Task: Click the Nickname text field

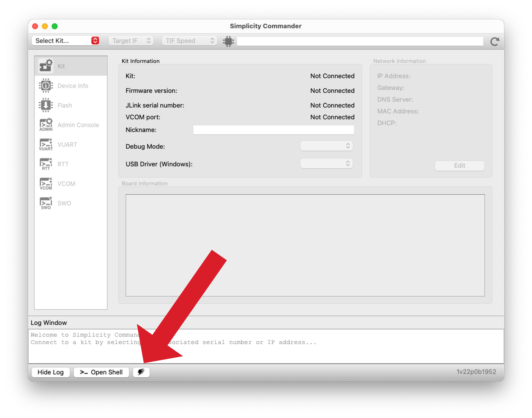Action: [273, 130]
